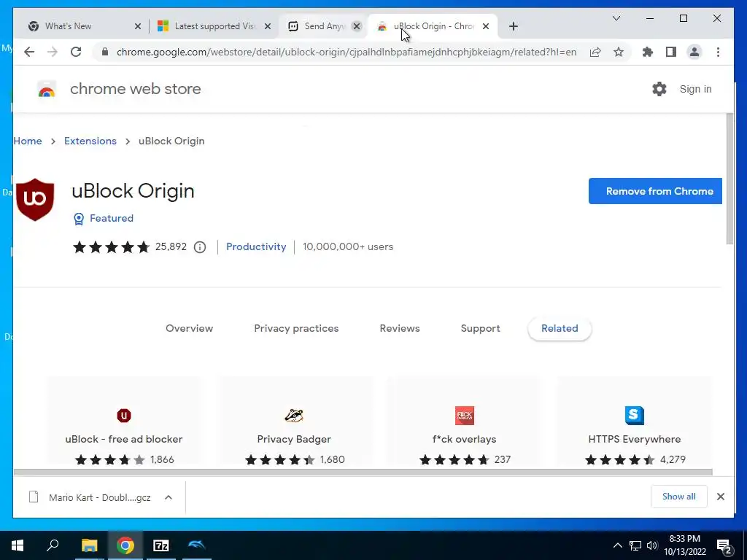Open the Extensions puzzle piece menu
The height and width of the screenshot is (560, 747).
pyautogui.click(x=648, y=52)
